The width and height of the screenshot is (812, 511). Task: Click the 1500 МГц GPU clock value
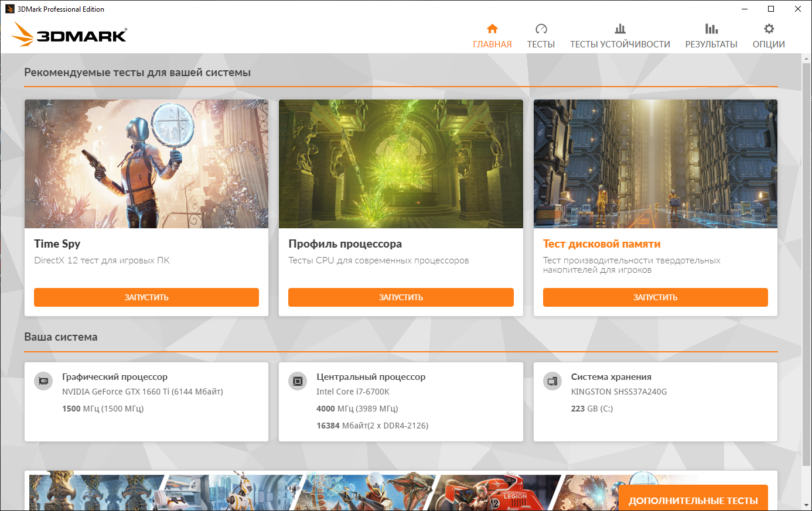click(x=103, y=409)
